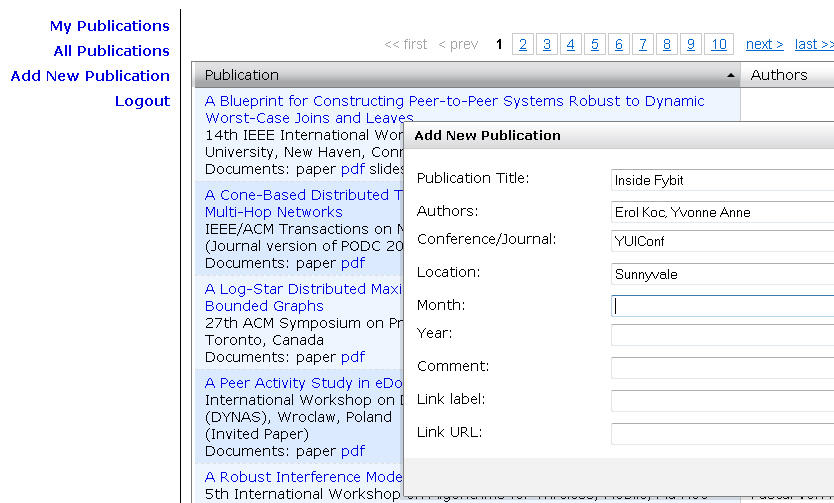Viewport: 834px width, 503px height.
Task: Go to results page 3
Action: click(547, 44)
